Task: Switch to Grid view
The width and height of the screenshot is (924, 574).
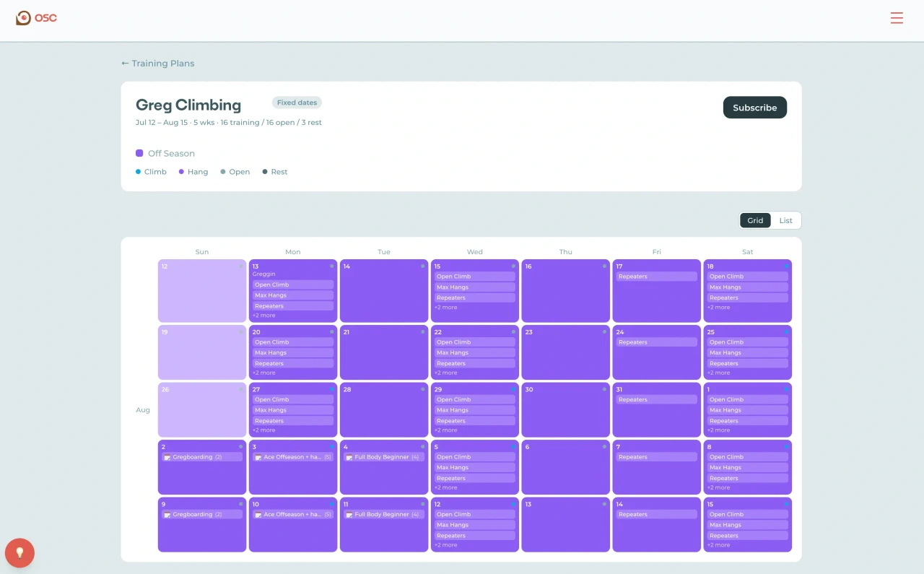Action: (755, 220)
